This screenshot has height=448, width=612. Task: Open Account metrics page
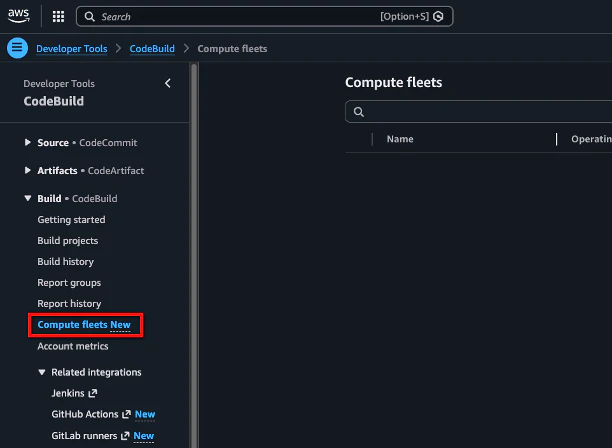click(73, 346)
